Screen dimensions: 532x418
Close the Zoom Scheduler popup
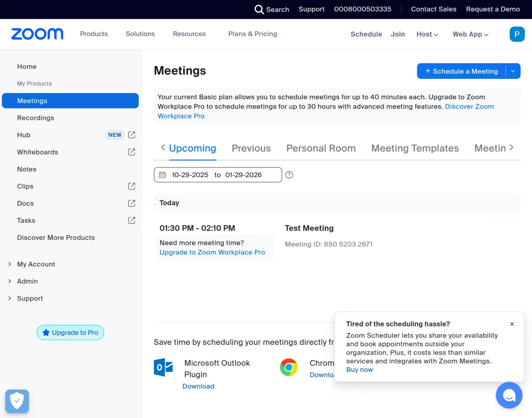[x=512, y=324]
